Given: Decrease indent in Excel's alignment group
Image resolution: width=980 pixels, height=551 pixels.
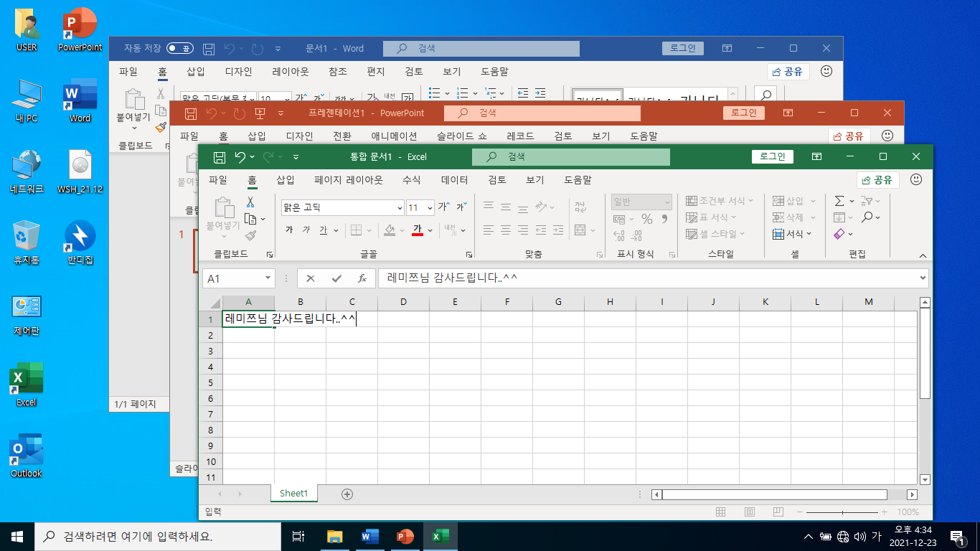Looking at the screenshot, I should (540, 230).
